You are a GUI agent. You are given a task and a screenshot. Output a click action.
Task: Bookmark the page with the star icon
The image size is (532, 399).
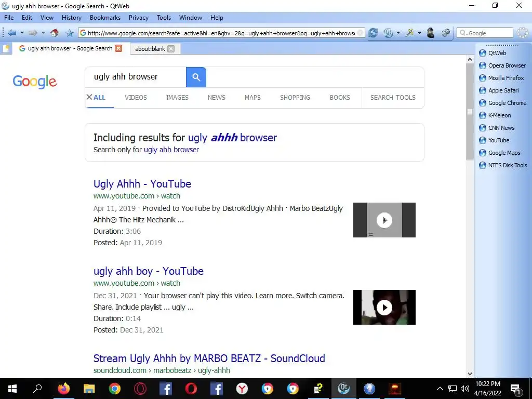coord(70,33)
